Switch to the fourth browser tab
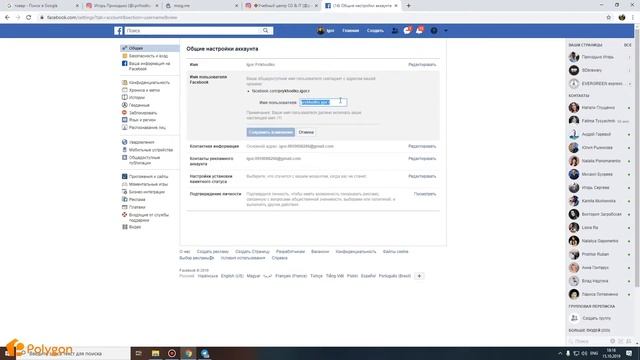This screenshot has height=360, width=640. (281, 6)
